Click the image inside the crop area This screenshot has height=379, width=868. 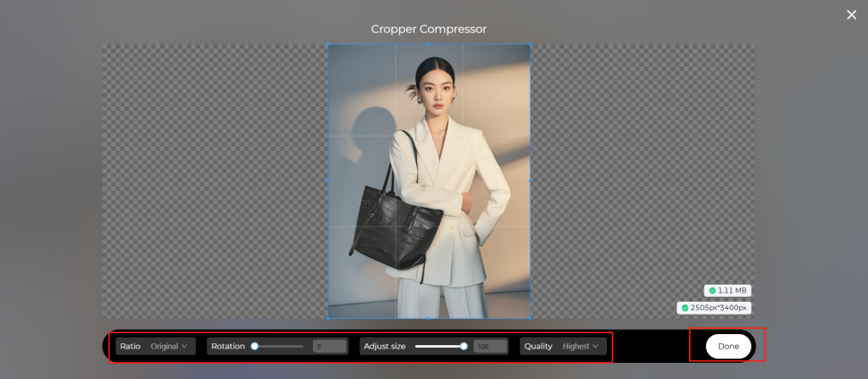click(x=429, y=181)
